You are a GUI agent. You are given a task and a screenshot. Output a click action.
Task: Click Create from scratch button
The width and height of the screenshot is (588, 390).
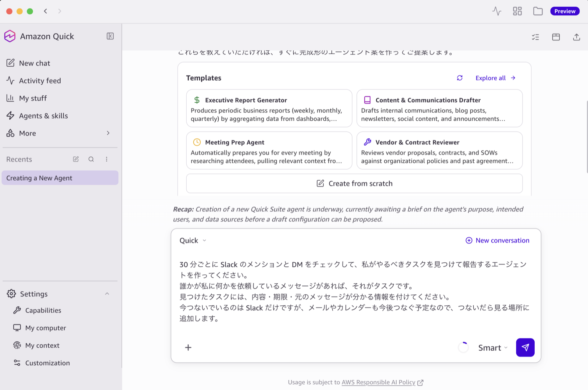point(354,183)
